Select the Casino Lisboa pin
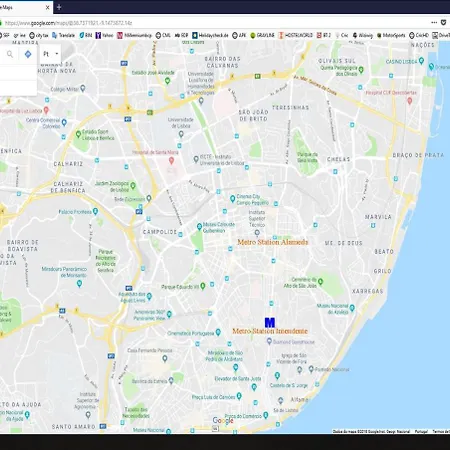This screenshot has width=450, height=450. 421,61
